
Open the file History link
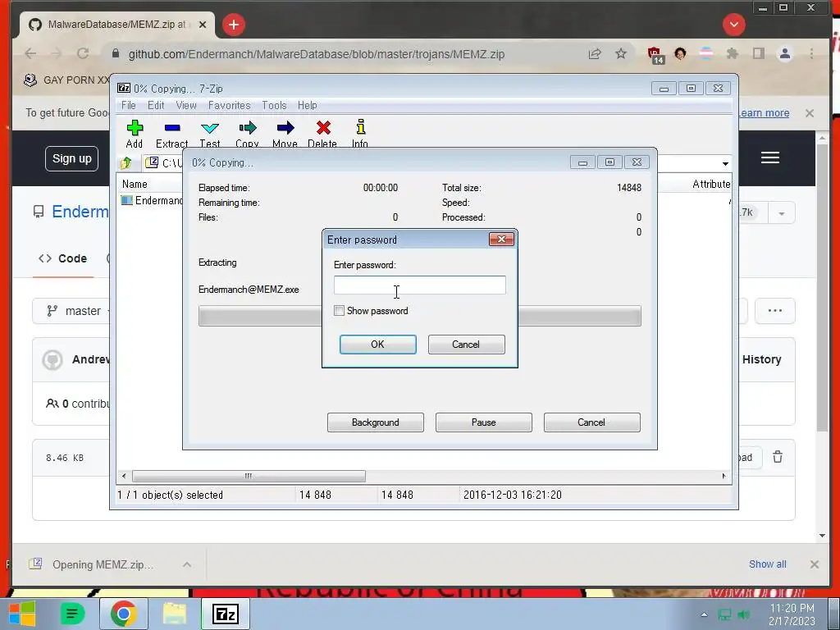click(x=761, y=359)
